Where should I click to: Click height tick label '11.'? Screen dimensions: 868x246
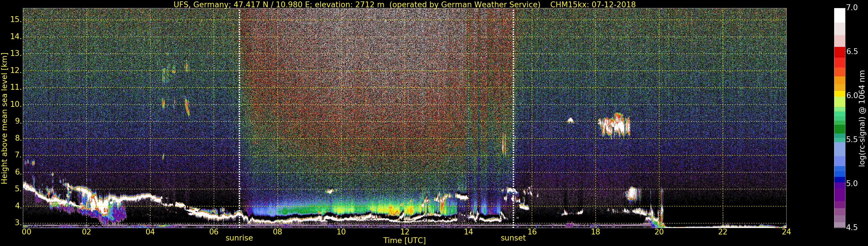[16, 88]
